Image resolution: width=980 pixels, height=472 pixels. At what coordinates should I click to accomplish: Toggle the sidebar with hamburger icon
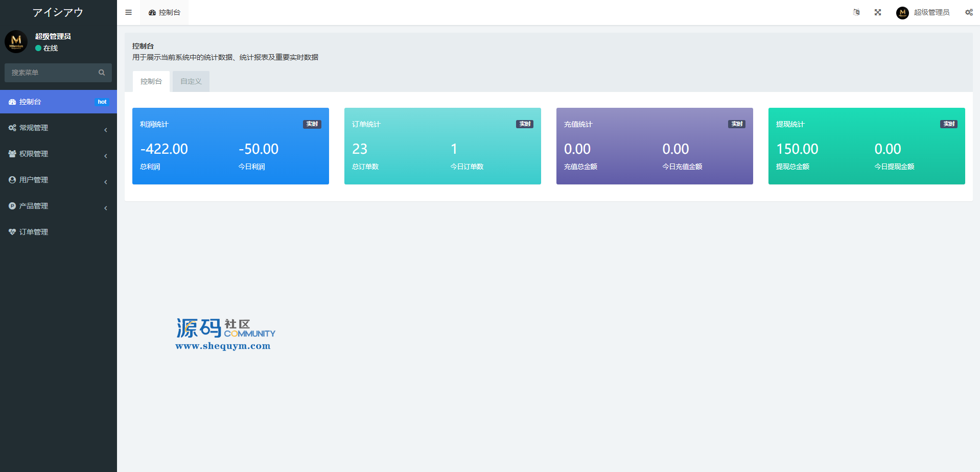128,12
